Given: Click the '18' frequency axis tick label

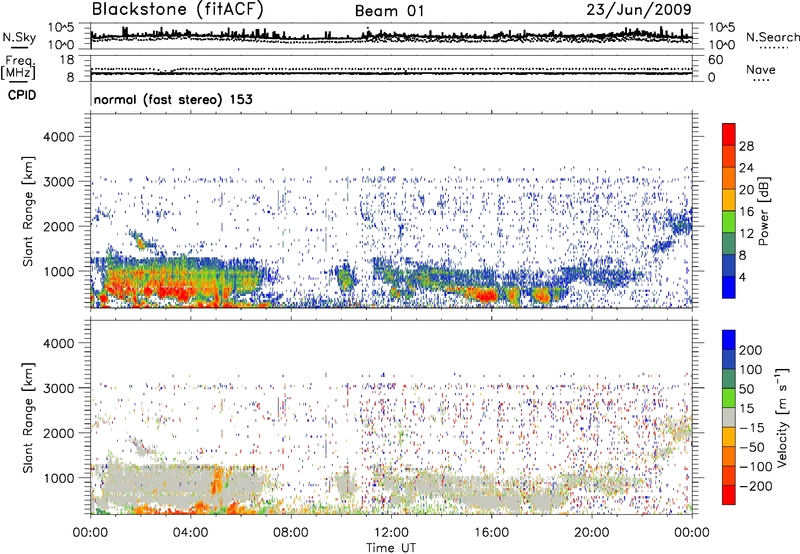Looking at the screenshot, I should (x=67, y=60).
